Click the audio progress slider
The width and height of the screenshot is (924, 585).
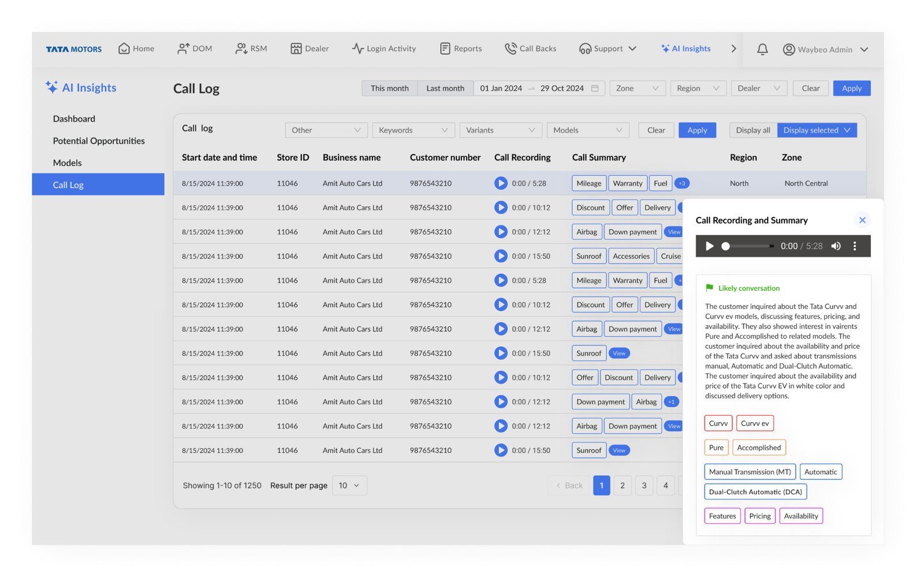(x=748, y=246)
